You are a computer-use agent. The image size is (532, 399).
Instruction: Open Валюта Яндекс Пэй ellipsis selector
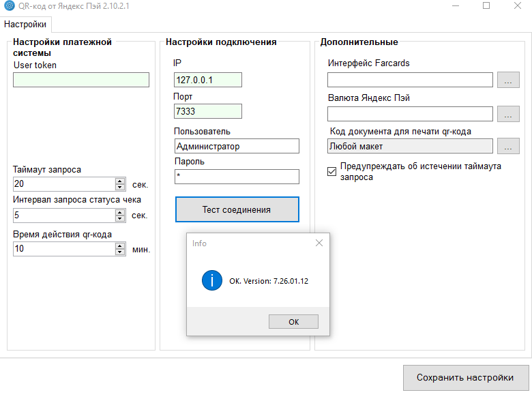coord(507,114)
